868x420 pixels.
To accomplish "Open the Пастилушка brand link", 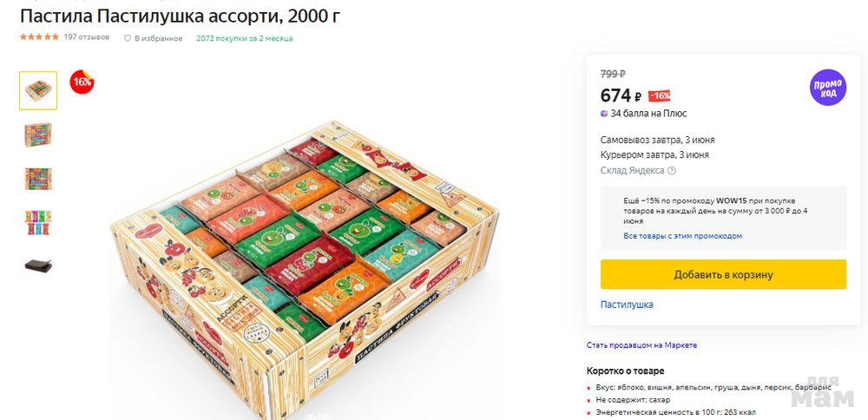I will coord(627,305).
